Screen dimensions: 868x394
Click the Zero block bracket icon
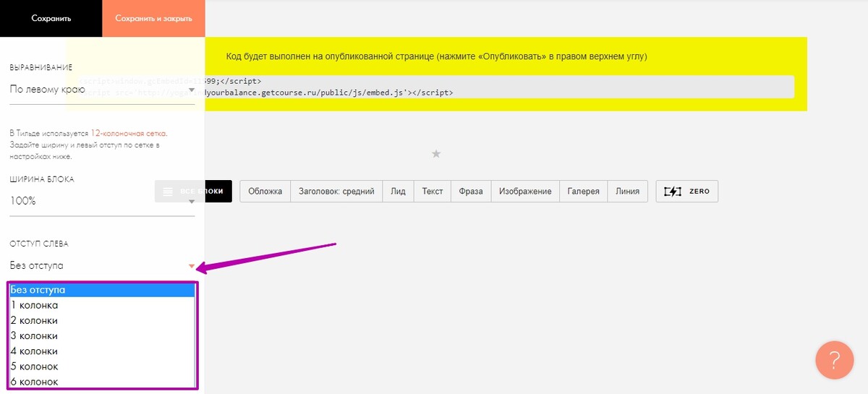click(673, 192)
